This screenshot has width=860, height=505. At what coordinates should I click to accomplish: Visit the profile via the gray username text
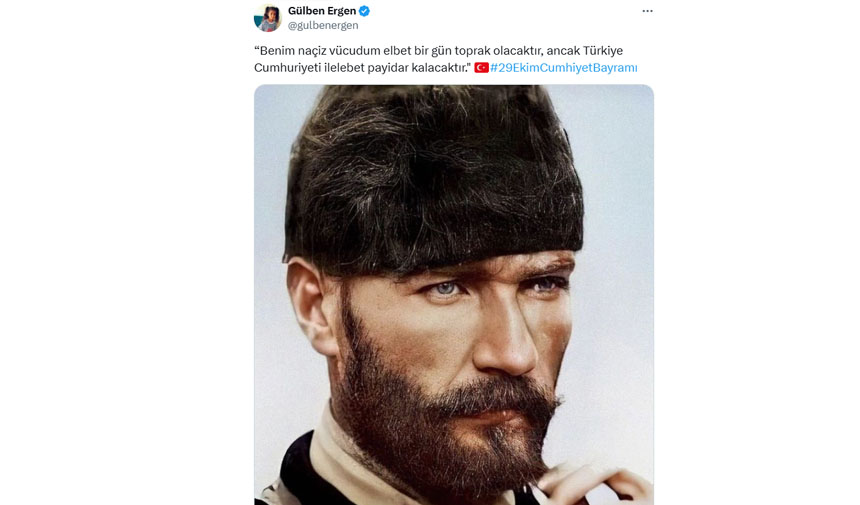pos(323,26)
